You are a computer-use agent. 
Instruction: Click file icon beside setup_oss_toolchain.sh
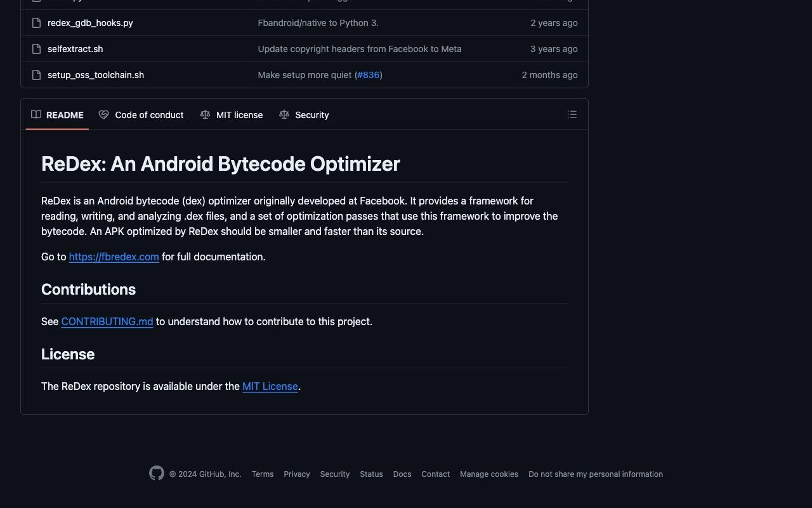pos(37,75)
